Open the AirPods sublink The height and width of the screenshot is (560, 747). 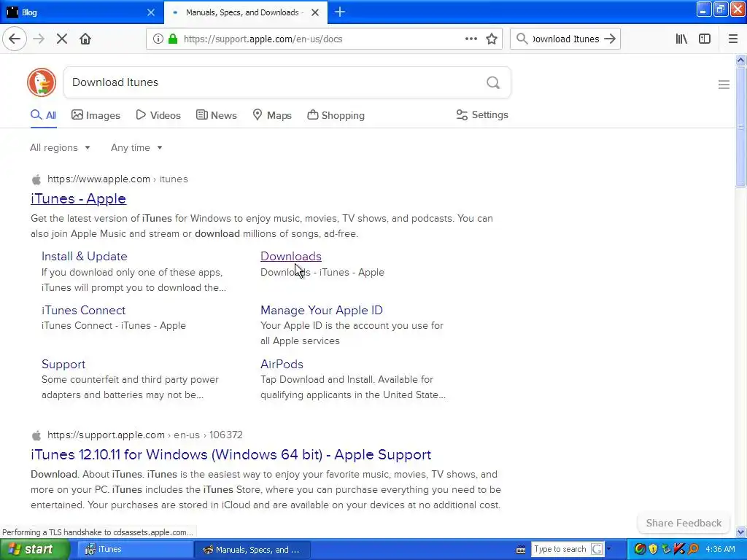point(282,364)
